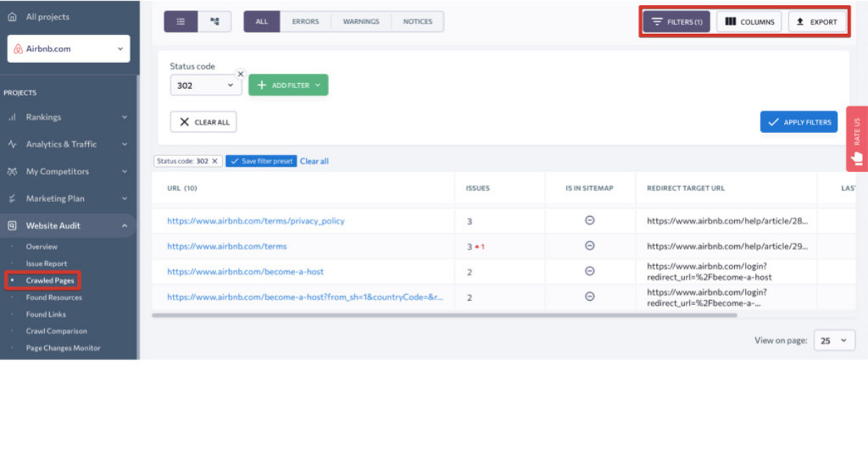Viewport: 868px width, 454px height.
Task: Click sitemap icon for become-a-host?from_sh row
Action: (590, 296)
